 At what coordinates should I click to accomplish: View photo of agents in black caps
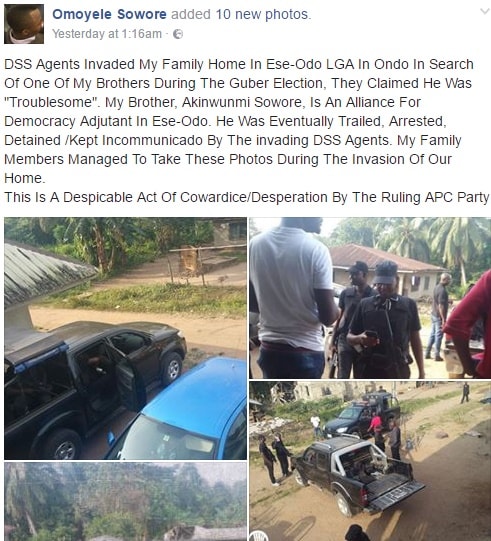tap(370, 298)
